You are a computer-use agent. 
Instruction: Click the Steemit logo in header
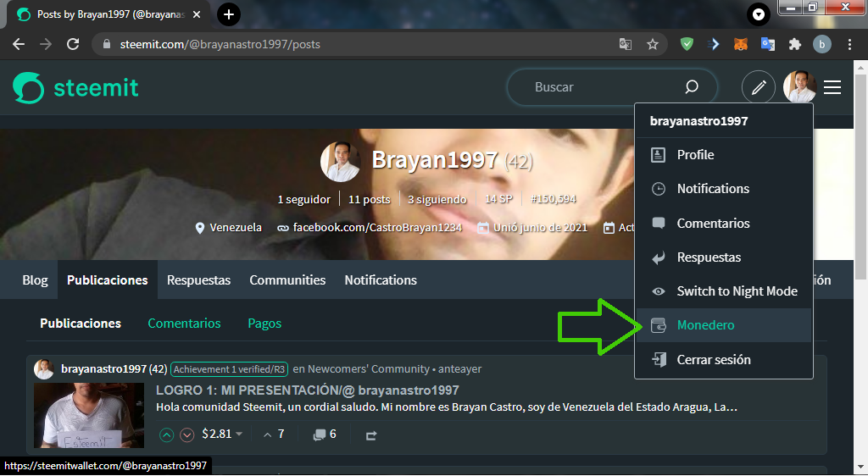[75, 87]
